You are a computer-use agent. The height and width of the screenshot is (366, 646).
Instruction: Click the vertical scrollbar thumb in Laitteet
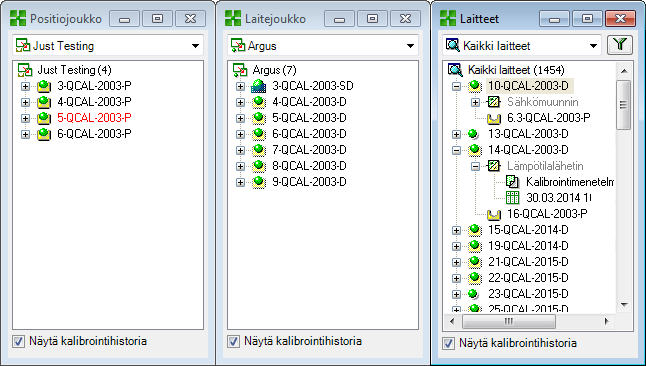[624, 105]
